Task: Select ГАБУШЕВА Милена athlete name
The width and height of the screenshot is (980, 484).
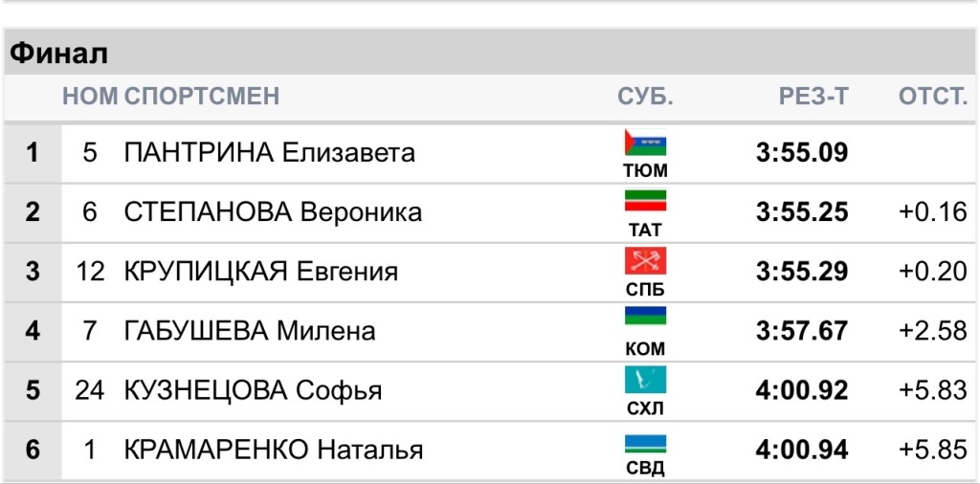Action: (x=250, y=331)
